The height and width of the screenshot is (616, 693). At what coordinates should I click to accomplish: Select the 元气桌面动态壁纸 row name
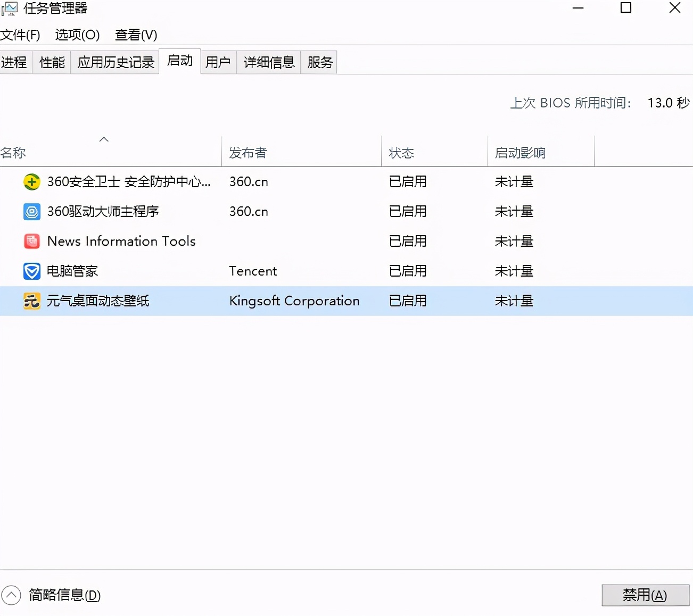98,301
